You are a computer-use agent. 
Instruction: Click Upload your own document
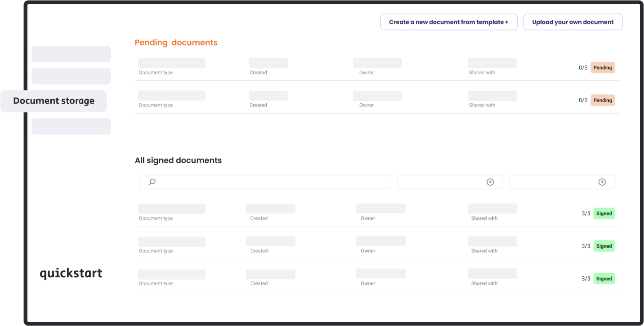point(573,22)
